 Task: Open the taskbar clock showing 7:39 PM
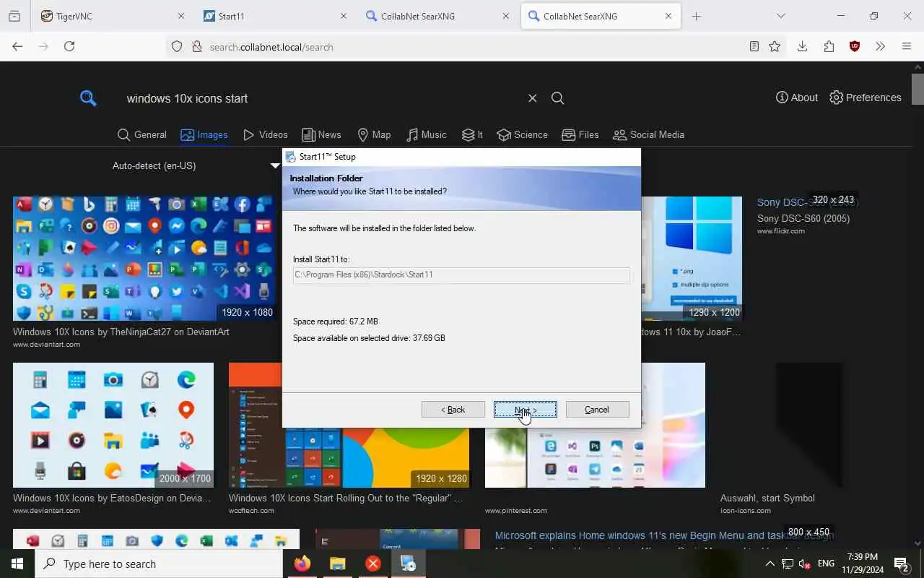(x=862, y=564)
